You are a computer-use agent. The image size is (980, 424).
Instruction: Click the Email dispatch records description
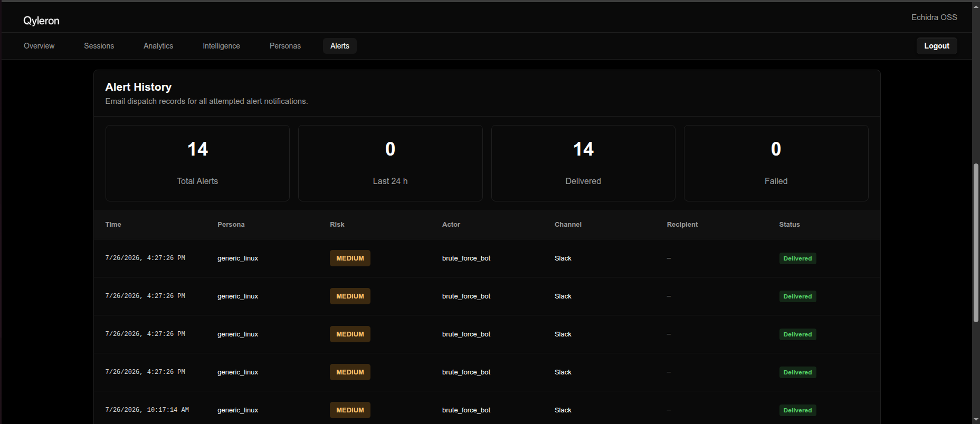click(206, 101)
